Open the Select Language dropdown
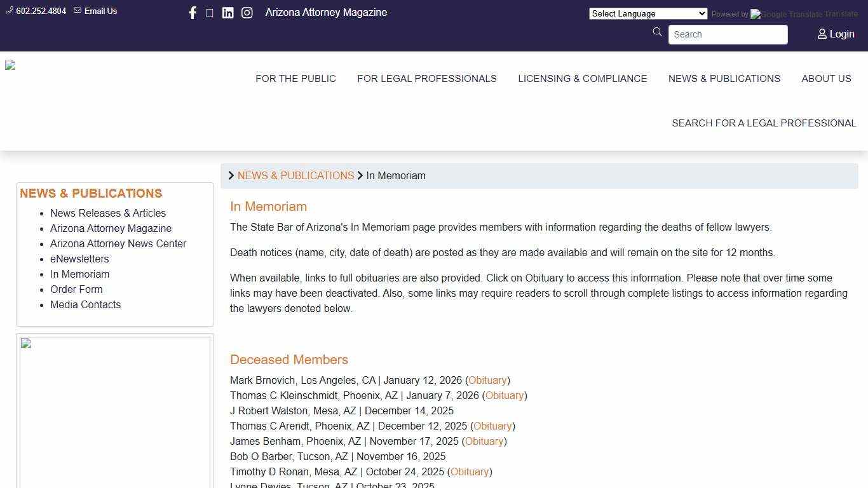Viewport: 868px width, 488px height. [x=648, y=13]
